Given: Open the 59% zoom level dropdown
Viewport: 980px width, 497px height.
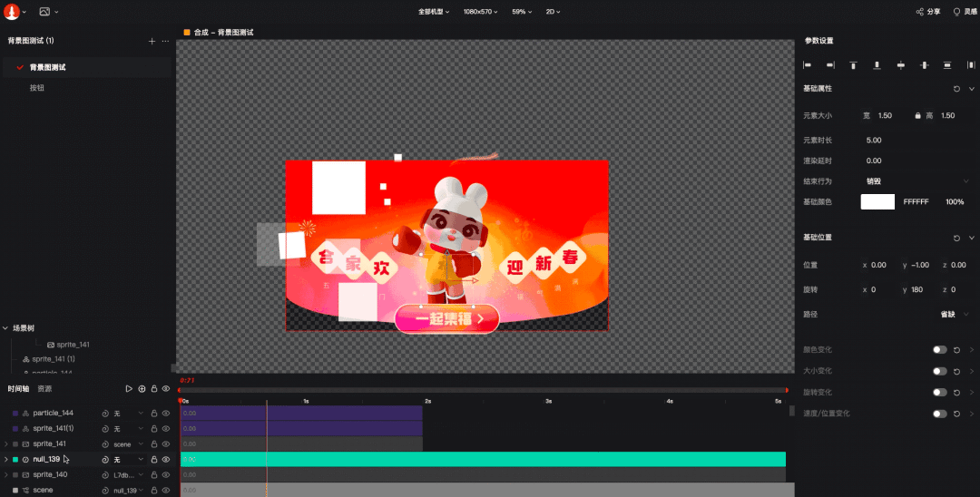Looking at the screenshot, I should 524,12.
